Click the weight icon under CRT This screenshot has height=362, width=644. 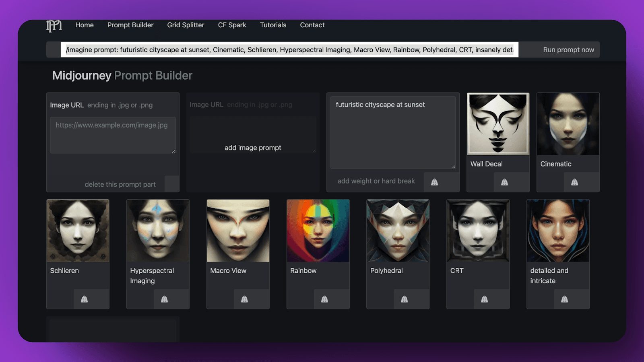point(485,299)
